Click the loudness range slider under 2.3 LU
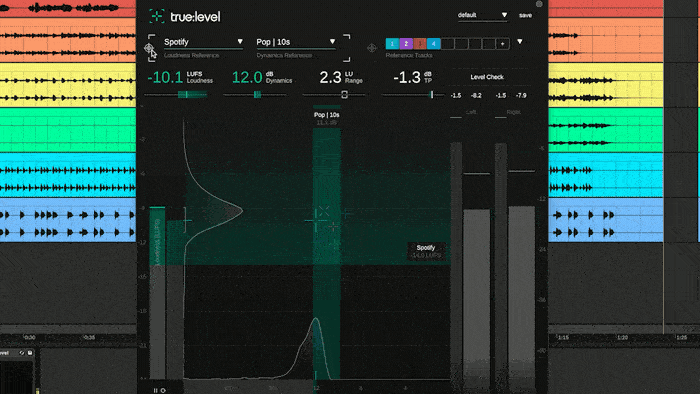The image size is (700, 394). 334,95
